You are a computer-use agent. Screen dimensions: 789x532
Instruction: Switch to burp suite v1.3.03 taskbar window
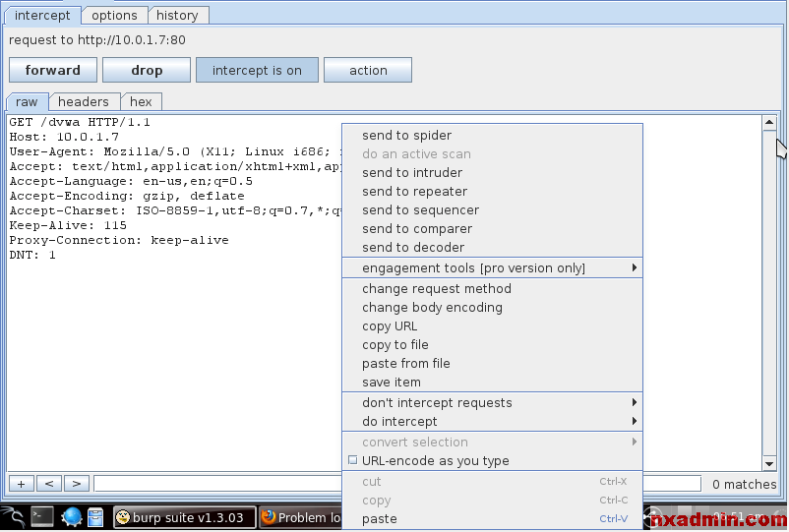tap(185, 517)
